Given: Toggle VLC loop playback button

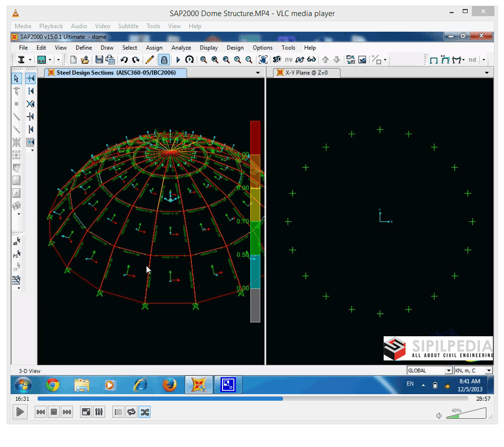Looking at the screenshot, I should tap(131, 412).
